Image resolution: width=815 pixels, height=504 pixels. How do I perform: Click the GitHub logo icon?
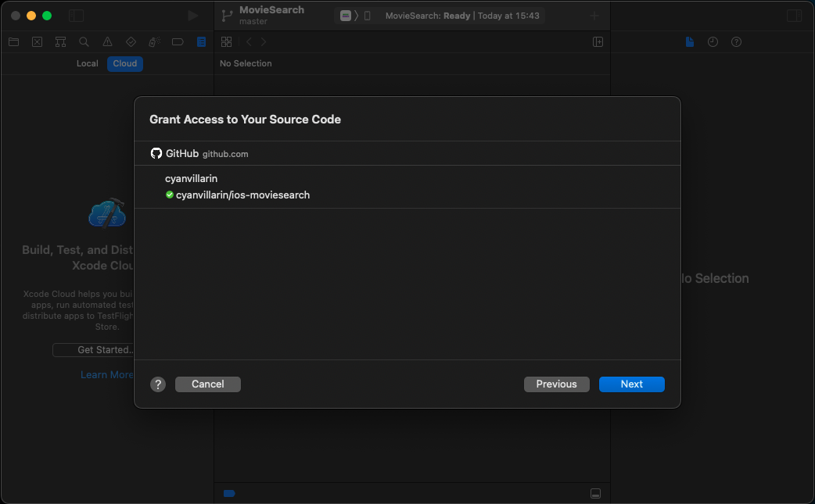[x=156, y=153]
